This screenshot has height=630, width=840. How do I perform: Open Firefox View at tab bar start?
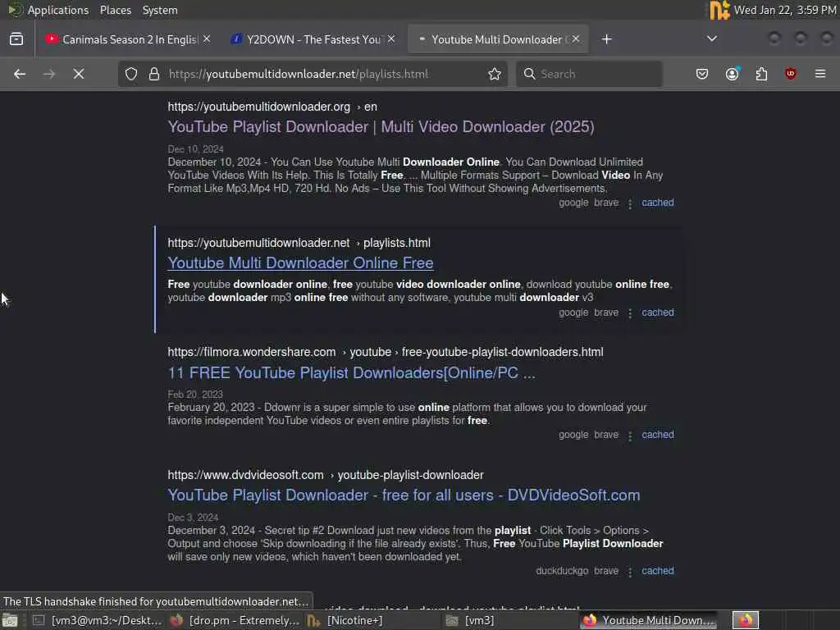click(16, 39)
